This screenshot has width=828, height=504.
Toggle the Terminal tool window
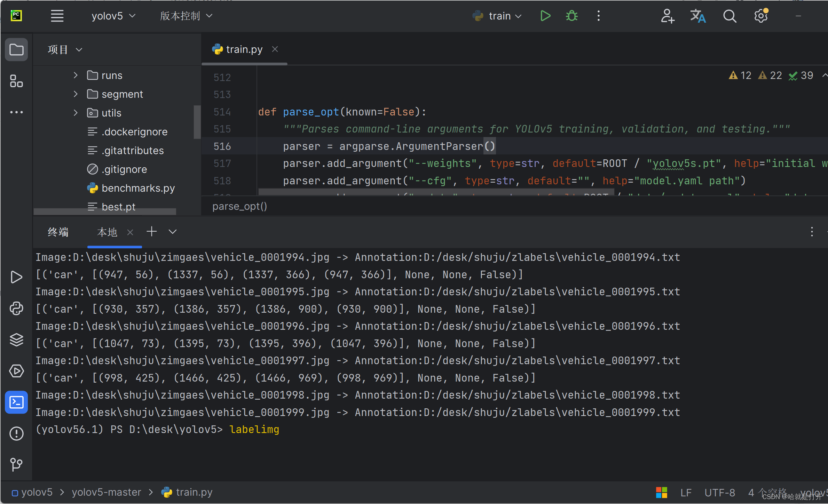[16, 402]
